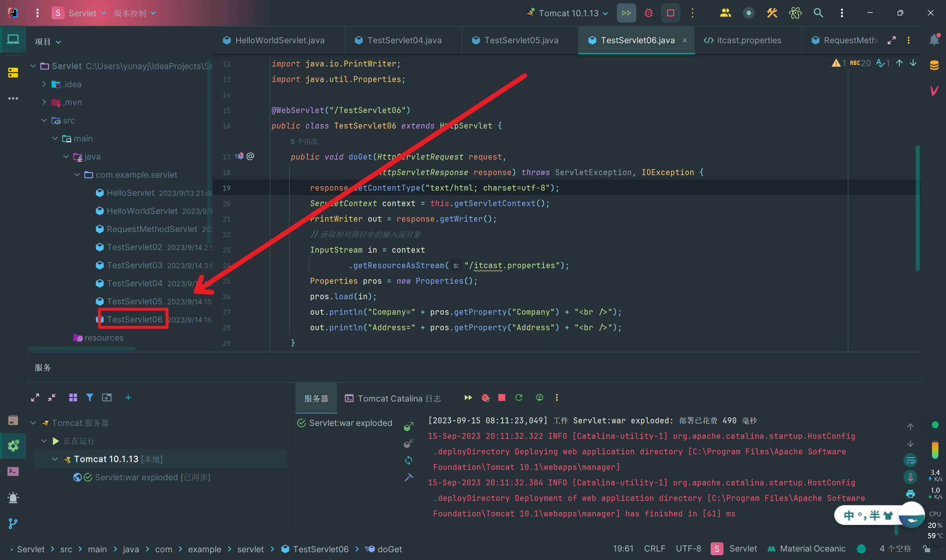Click the Filter icon in Services panel
946x560 pixels.
click(89, 397)
